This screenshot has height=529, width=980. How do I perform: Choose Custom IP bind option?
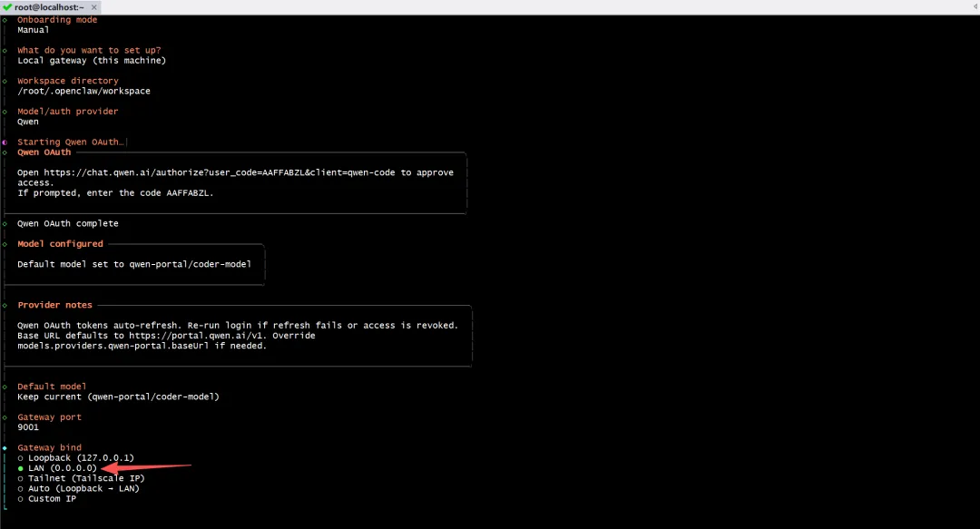[x=47, y=498]
